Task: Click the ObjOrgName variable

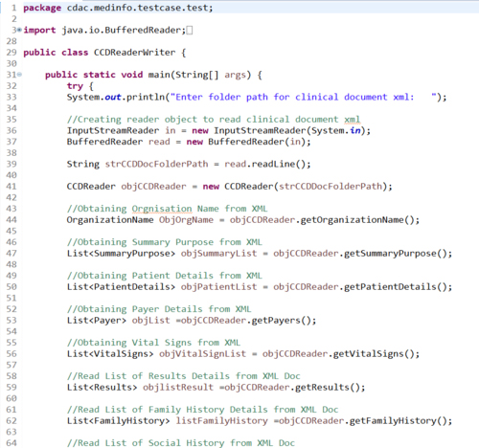Action: click(186, 220)
